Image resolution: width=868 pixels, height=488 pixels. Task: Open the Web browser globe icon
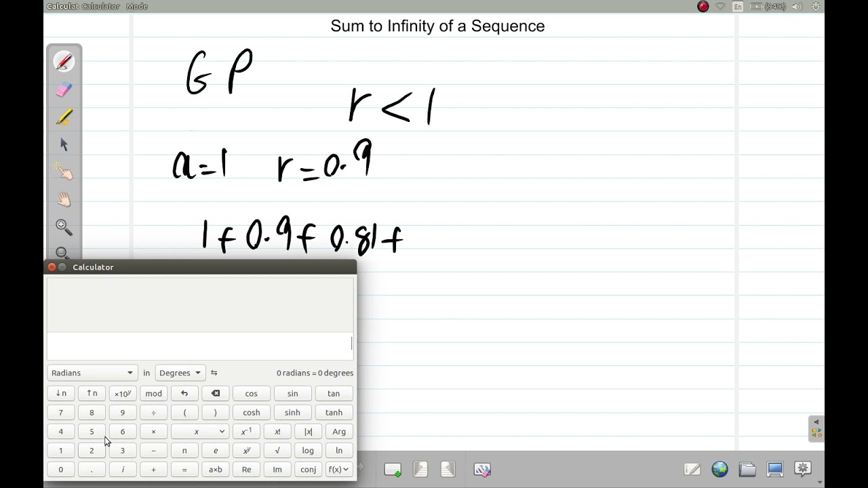[x=719, y=469]
